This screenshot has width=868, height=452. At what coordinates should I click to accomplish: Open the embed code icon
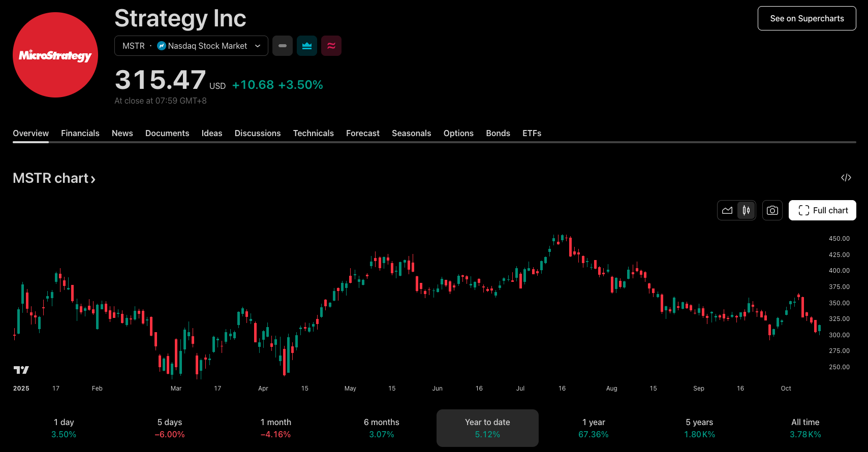coord(846,178)
